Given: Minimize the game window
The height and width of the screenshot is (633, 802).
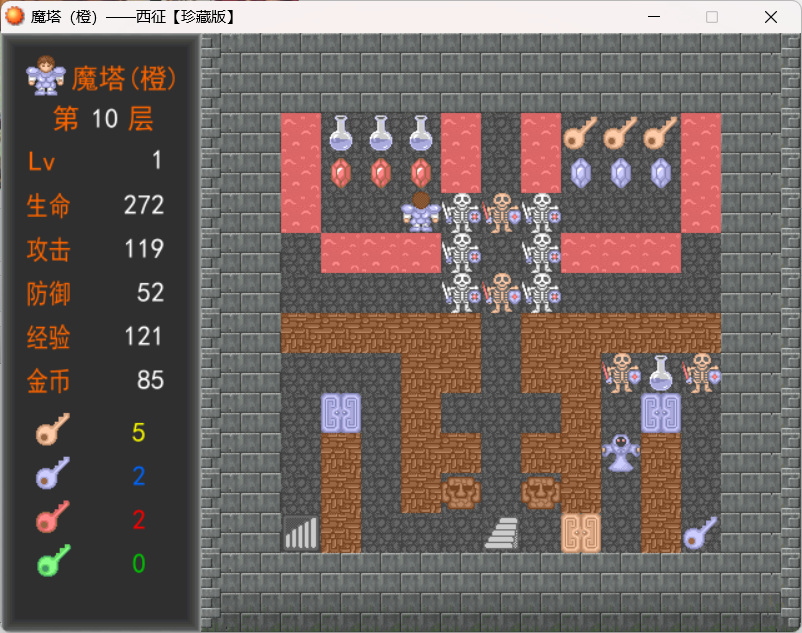Looking at the screenshot, I should (x=654, y=17).
